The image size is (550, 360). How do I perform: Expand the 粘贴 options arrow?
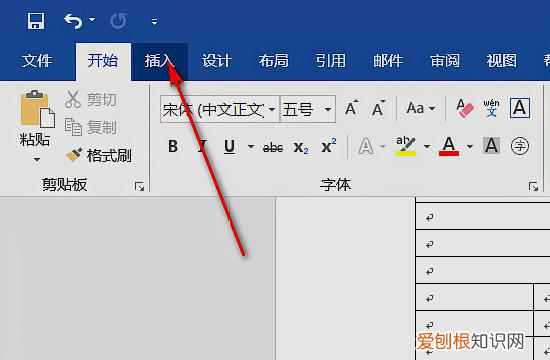[36, 160]
